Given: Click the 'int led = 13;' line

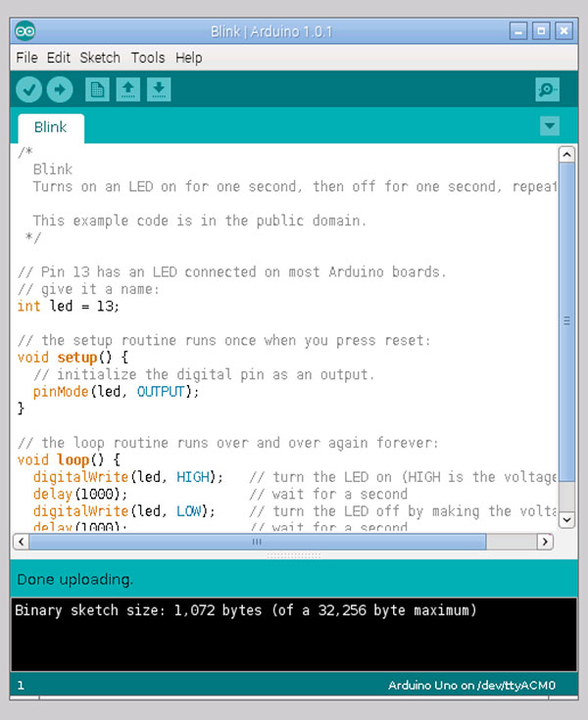Looking at the screenshot, I should click(68, 307).
